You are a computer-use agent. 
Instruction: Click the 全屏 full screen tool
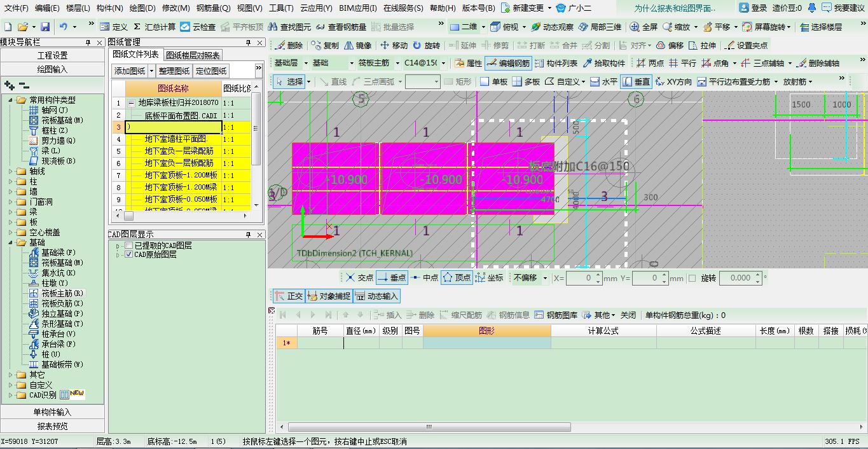(644, 27)
